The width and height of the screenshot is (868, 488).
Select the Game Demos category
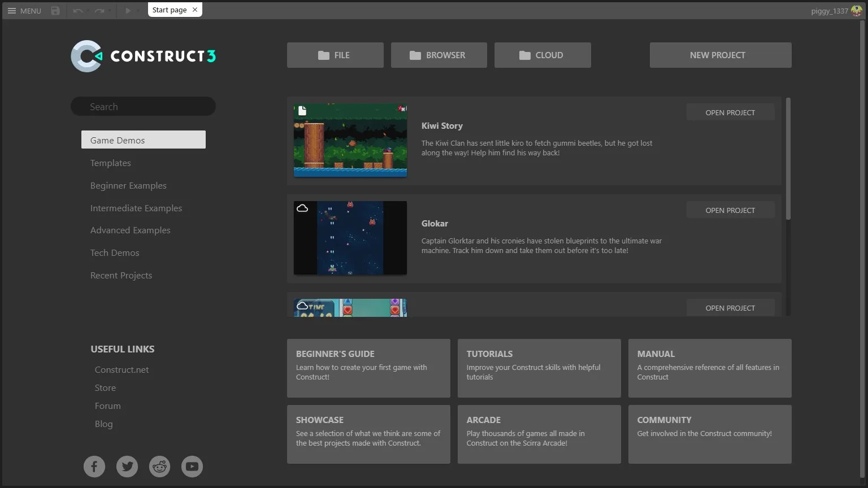(x=144, y=140)
